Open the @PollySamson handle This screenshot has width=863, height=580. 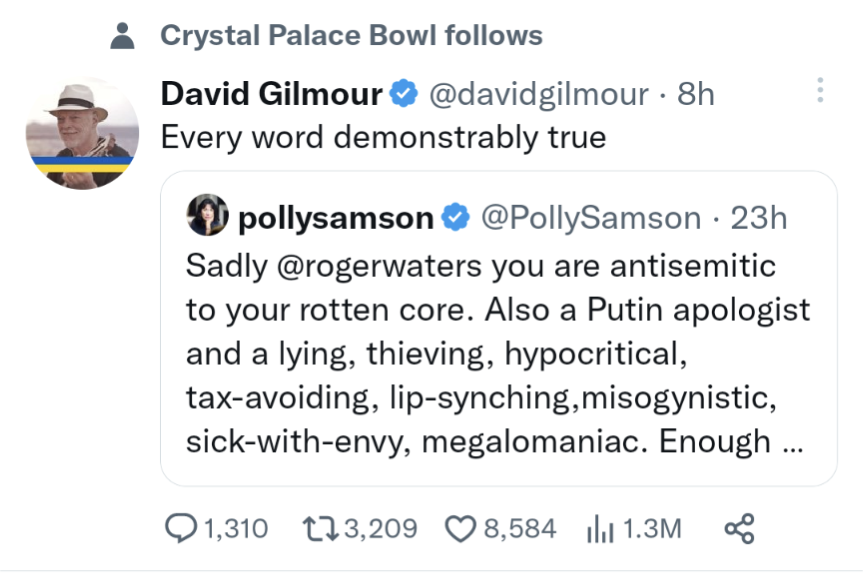[x=592, y=217]
